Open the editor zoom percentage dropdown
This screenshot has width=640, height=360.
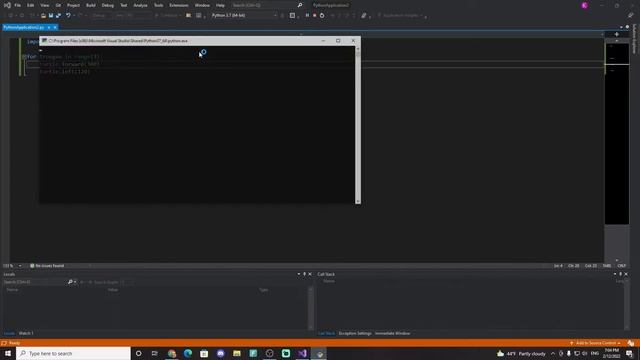point(20,266)
